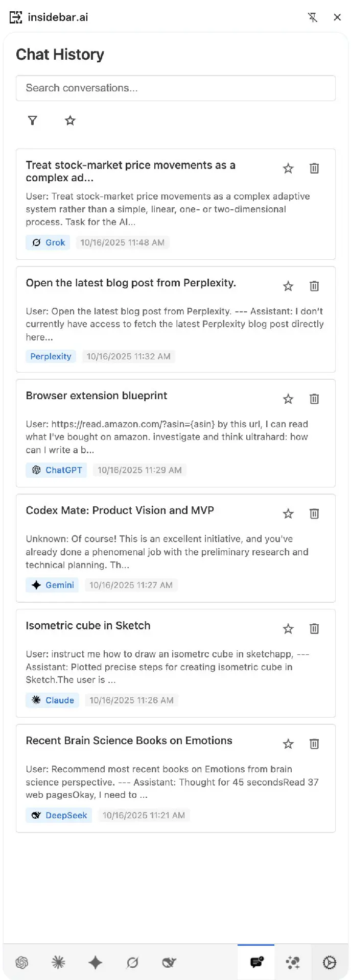Open the Isometric cube in Sketch conversation
Image resolution: width=351 pixels, height=980 pixels.
tap(88, 626)
